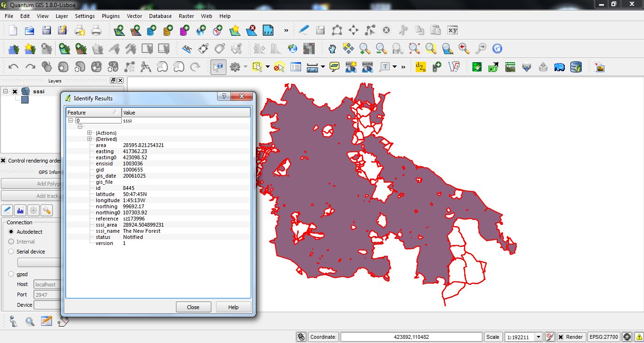Create a new project with the blank page icon
644x343 pixels.
click(x=13, y=31)
